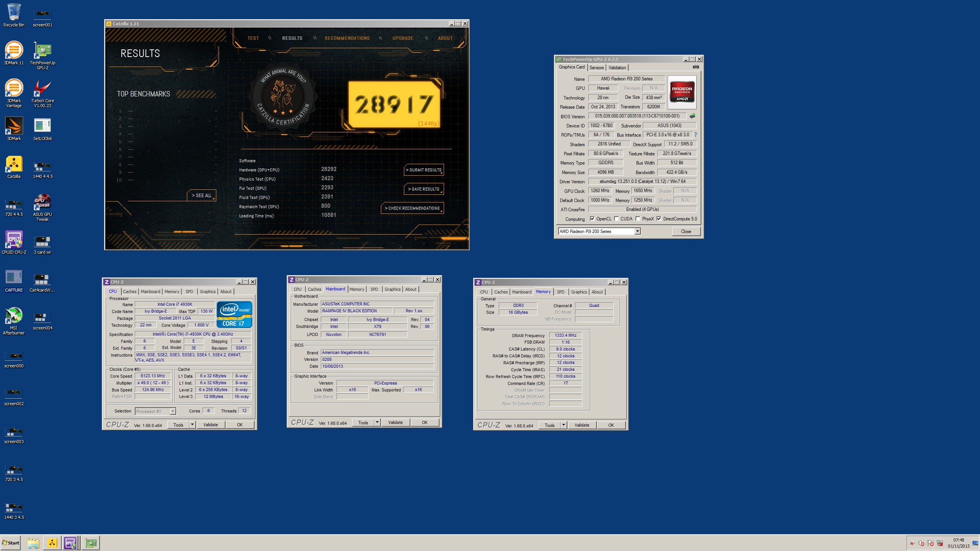Select RECOMMENDATIONS tab in Catzilla
Image resolution: width=980 pixels, height=551 pixels.
347,38
